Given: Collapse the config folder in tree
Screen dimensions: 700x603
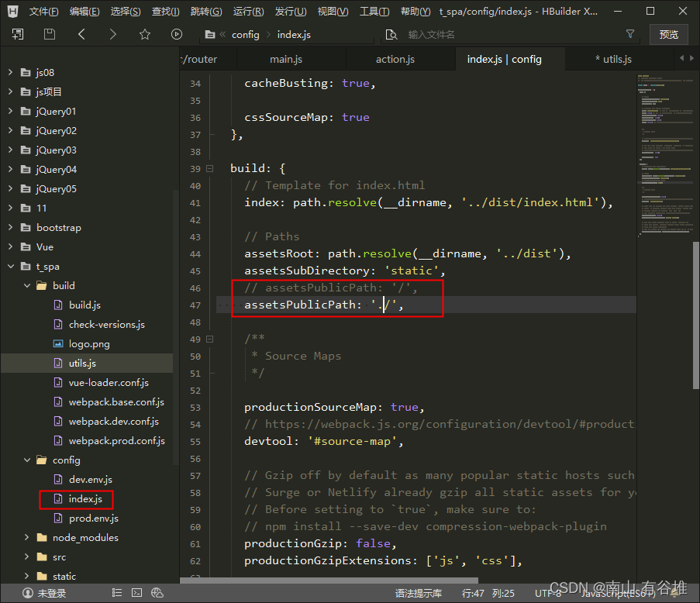Looking at the screenshot, I should (27, 460).
